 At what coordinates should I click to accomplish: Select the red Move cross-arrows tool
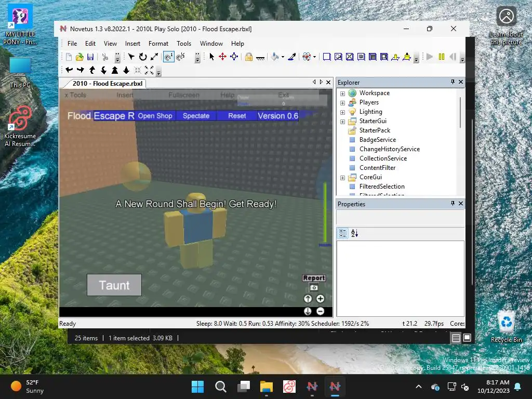point(222,57)
